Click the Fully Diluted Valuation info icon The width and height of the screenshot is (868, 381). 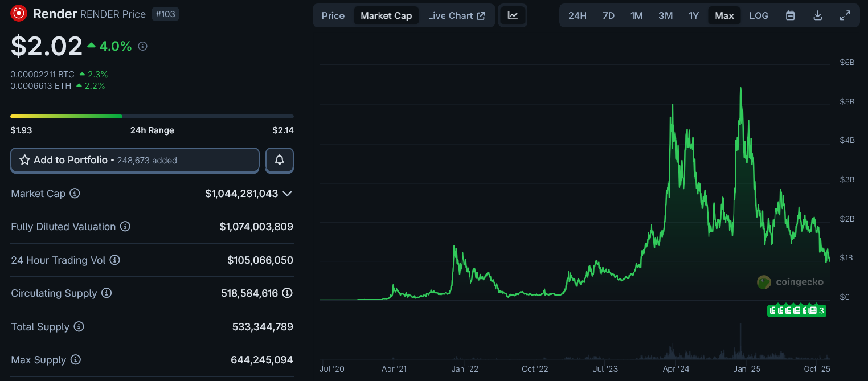pyautogui.click(x=125, y=227)
